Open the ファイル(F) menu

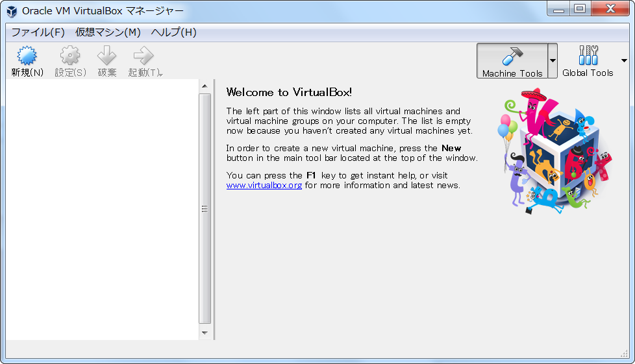tap(38, 32)
